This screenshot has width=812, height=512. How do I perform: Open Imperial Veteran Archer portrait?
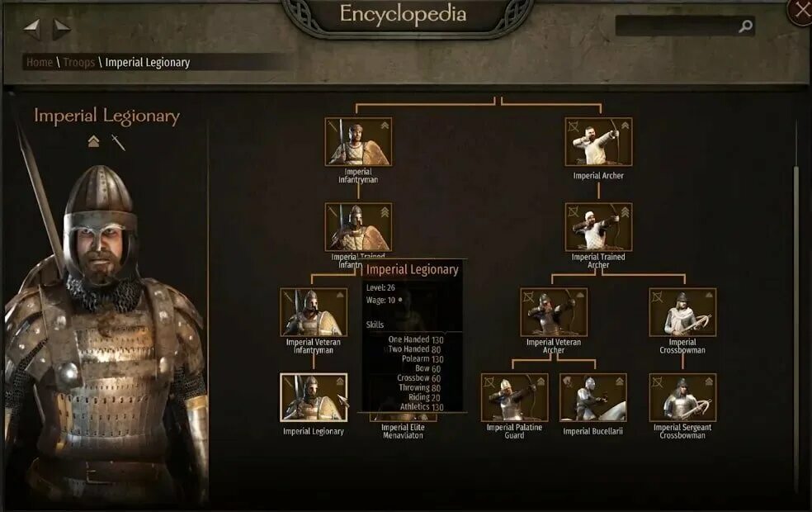click(554, 312)
